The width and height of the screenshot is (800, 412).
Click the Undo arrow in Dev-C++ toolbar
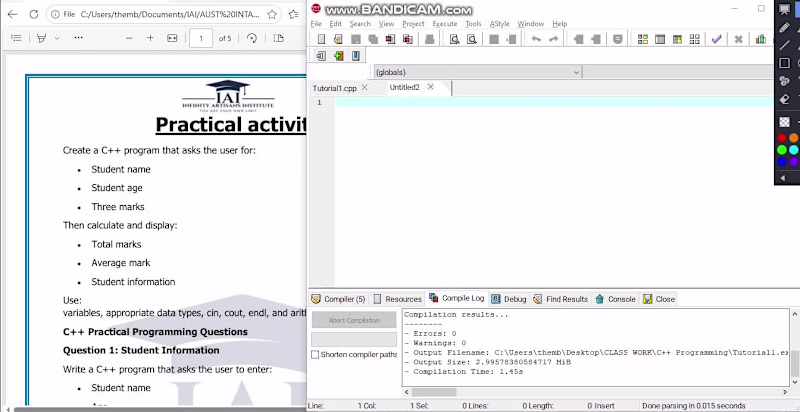[x=536, y=39]
